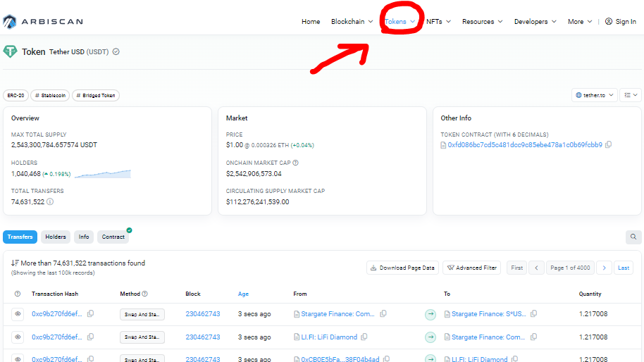644x362 pixels.
Task: Switch to the Holders tab
Action: tap(56, 237)
